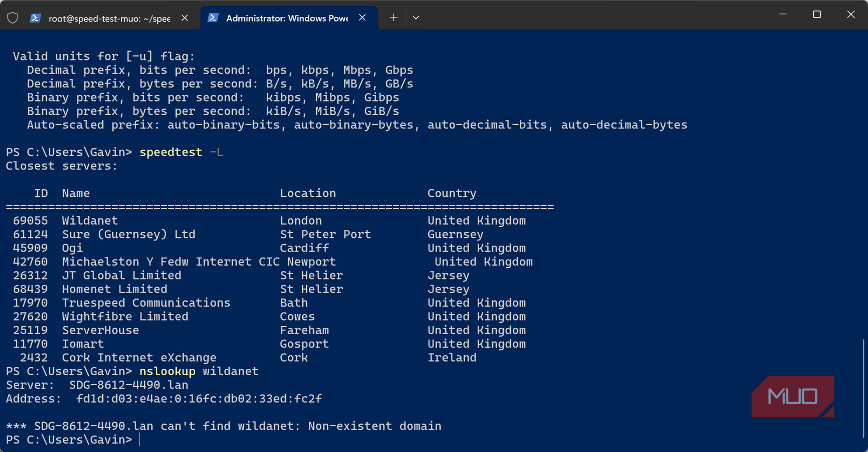
Task: Close the Administrator PowerShell tab
Action: pyautogui.click(x=362, y=18)
